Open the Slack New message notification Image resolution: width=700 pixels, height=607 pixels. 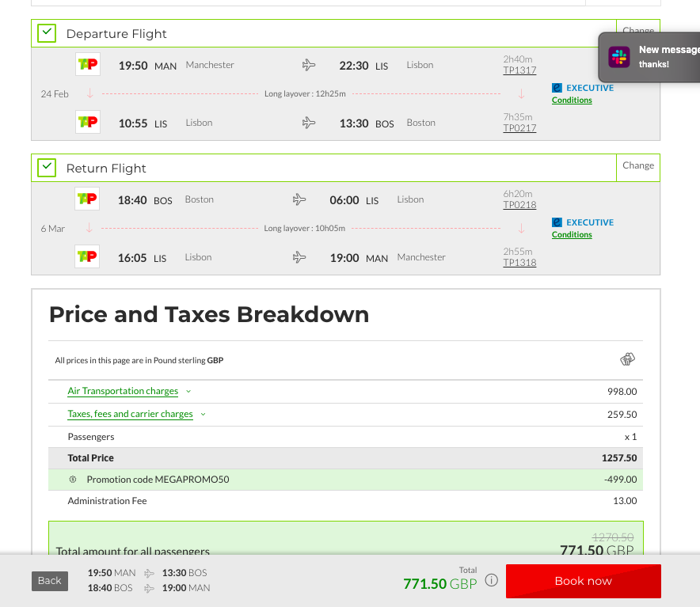[649, 57]
